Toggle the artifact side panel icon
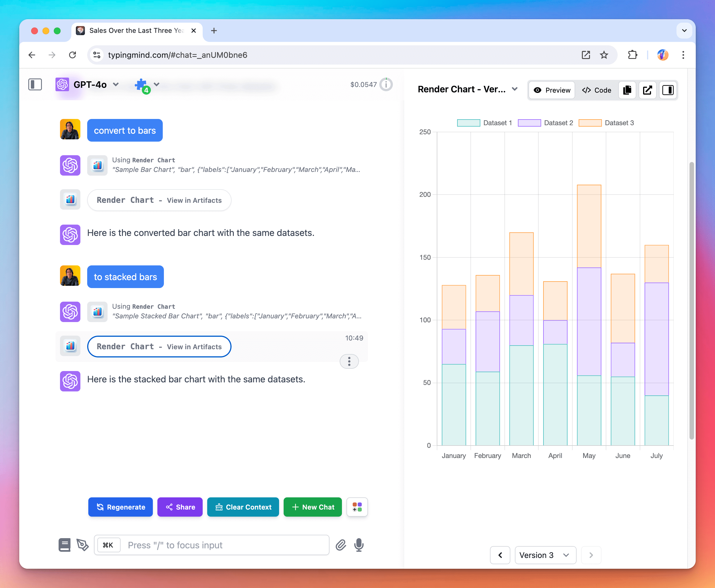 668,90
